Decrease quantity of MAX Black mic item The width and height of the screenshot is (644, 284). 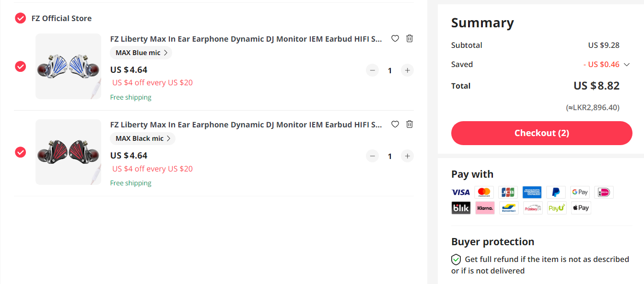[373, 156]
